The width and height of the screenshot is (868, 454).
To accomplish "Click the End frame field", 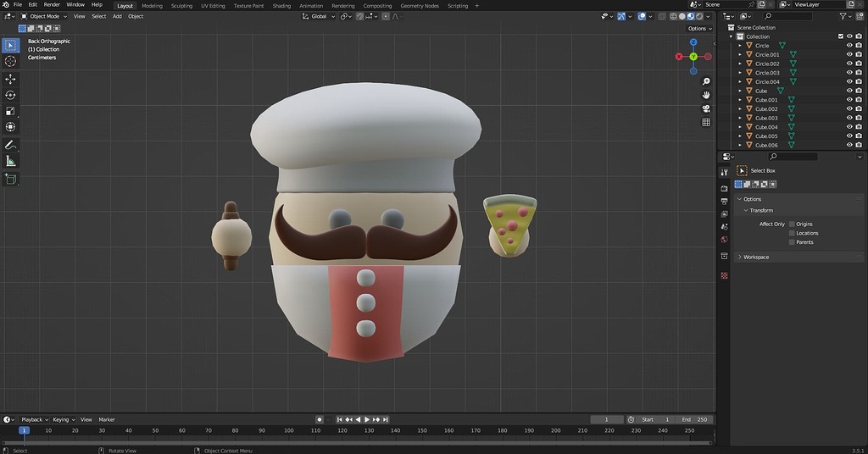I will 695,419.
